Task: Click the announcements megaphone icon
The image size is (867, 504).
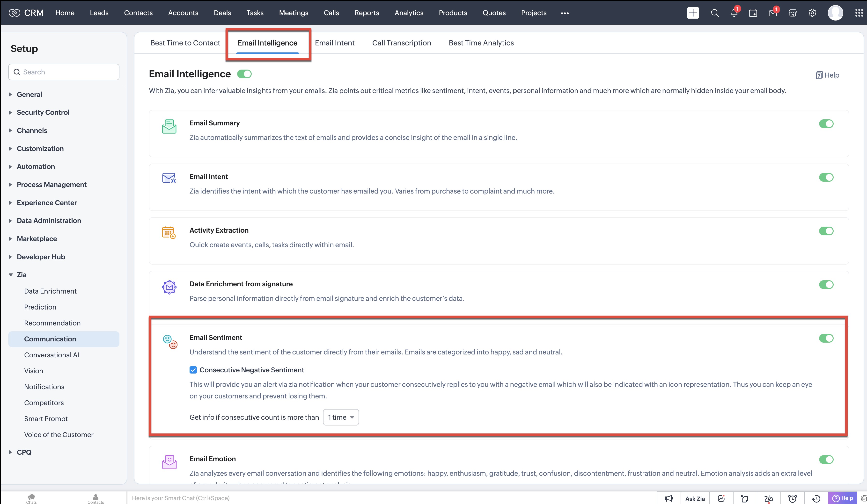Action: tap(669, 498)
